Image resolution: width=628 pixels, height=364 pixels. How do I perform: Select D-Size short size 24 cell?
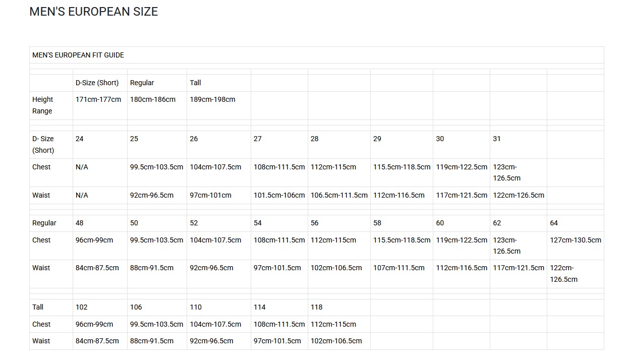(80, 139)
